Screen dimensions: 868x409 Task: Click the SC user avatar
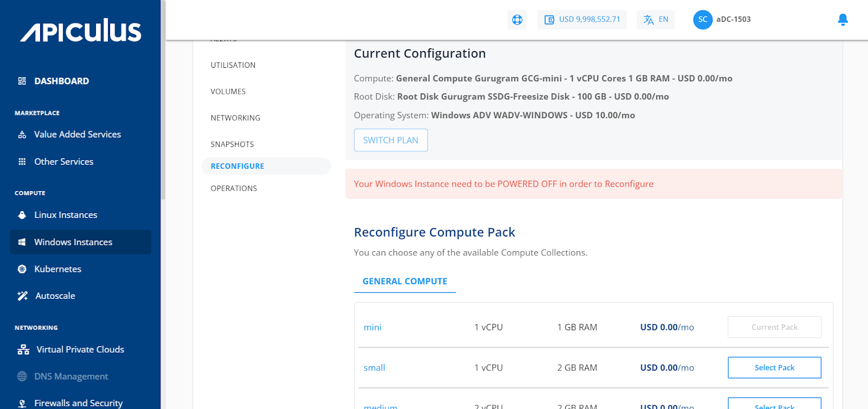point(703,20)
